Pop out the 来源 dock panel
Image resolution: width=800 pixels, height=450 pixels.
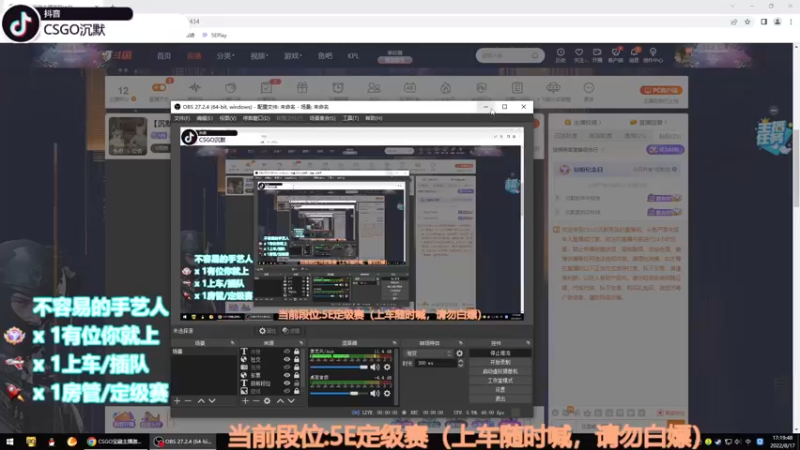point(301,343)
